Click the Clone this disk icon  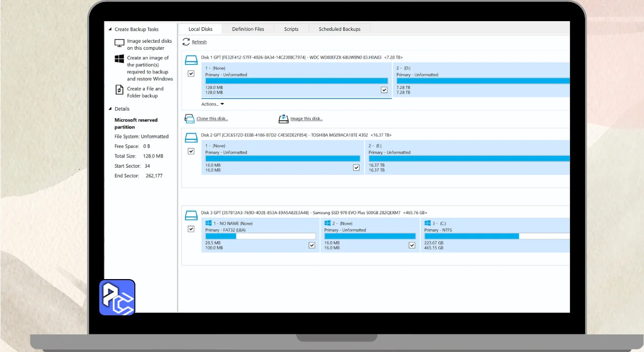click(190, 119)
